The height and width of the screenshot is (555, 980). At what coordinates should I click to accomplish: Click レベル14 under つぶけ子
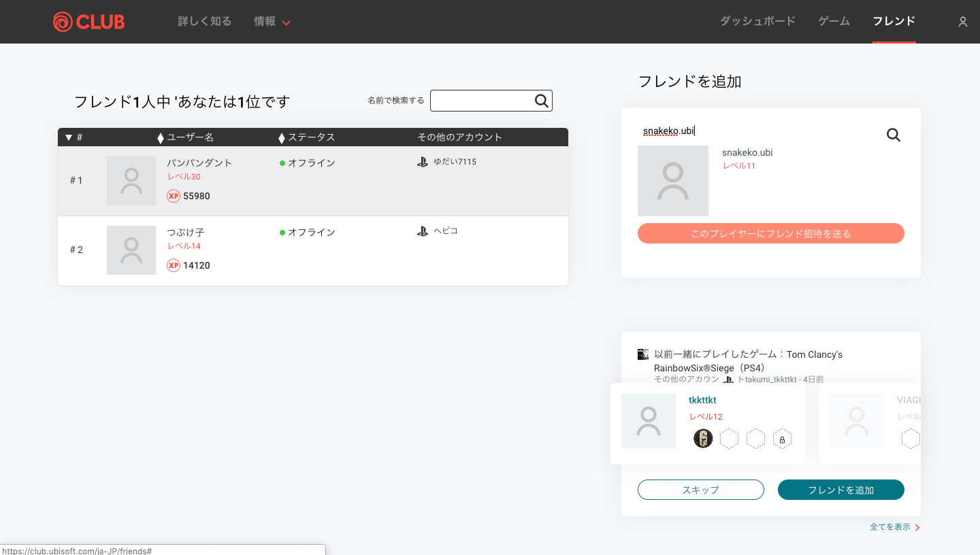184,246
